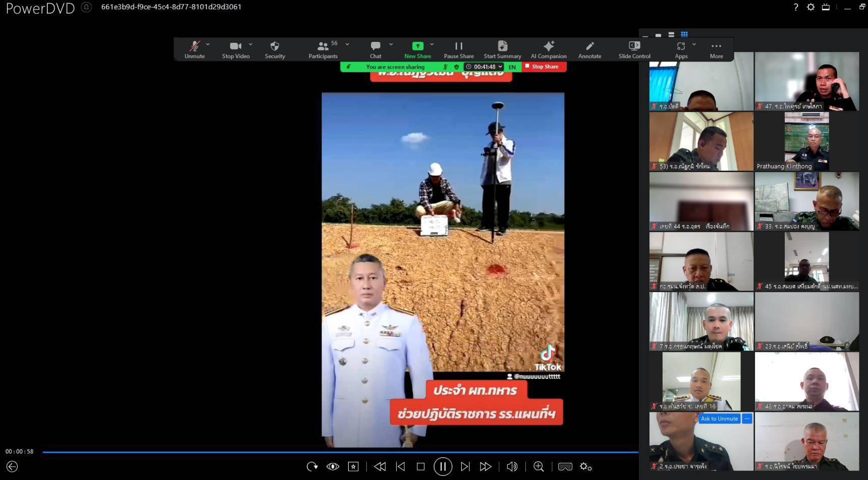Enable VR headset mode

point(565,467)
